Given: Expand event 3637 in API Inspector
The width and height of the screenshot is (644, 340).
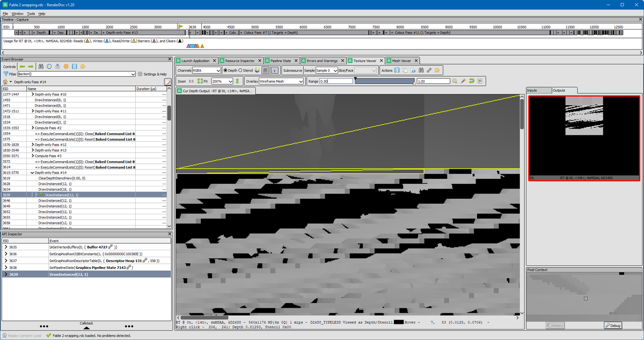Looking at the screenshot, I should 5,261.
